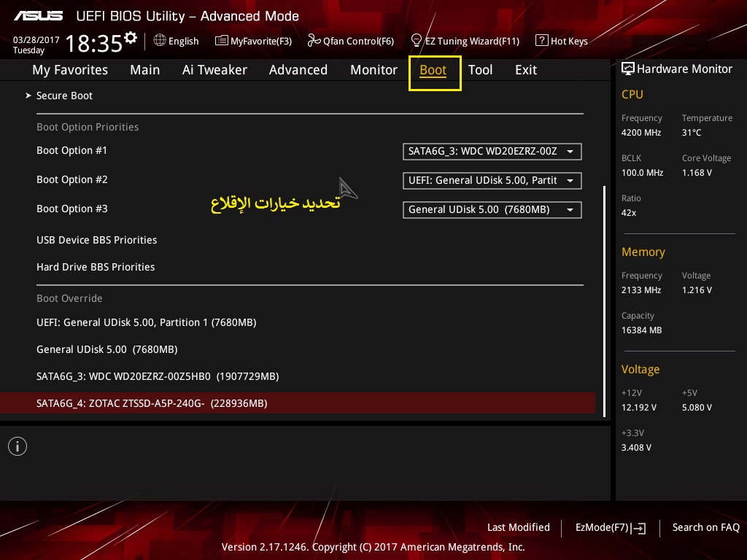The width and height of the screenshot is (747, 560).
Task: Open the My Favorites tab
Action: click(70, 70)
